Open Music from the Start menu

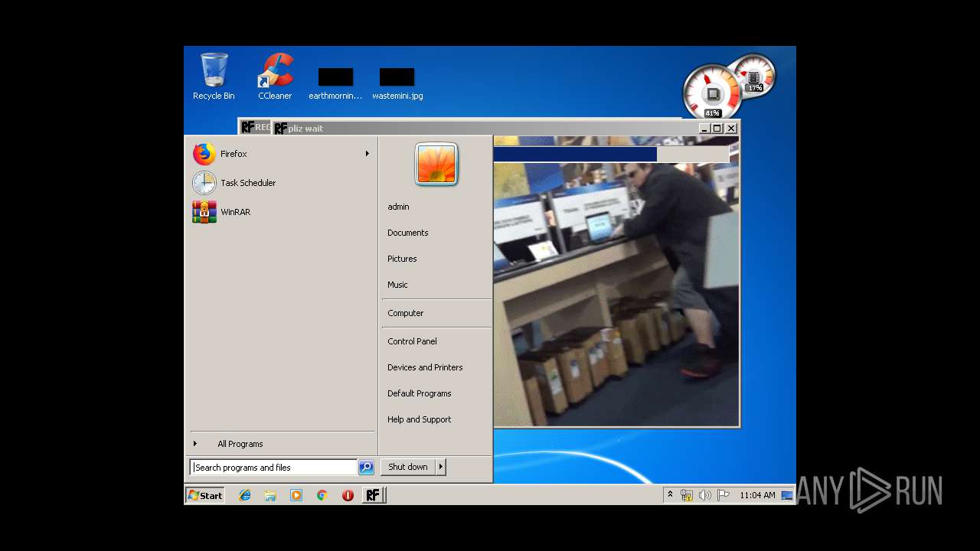coord(397,285)
